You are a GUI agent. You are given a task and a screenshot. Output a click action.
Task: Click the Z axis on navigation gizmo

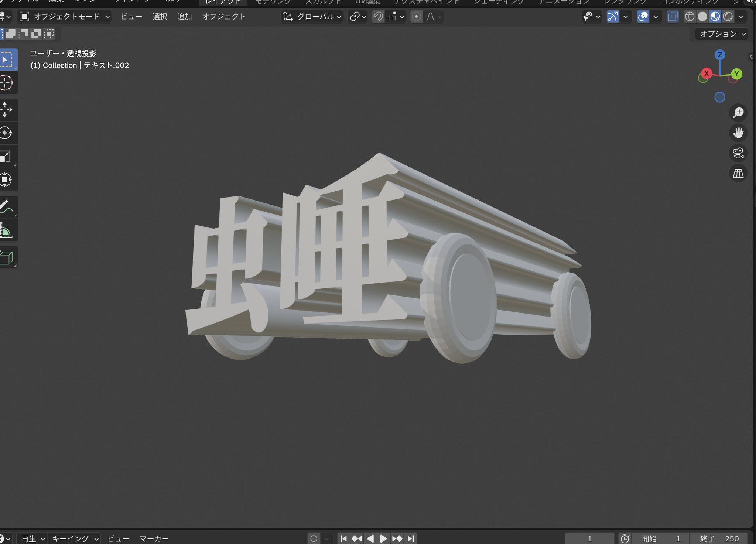point(719,55)
